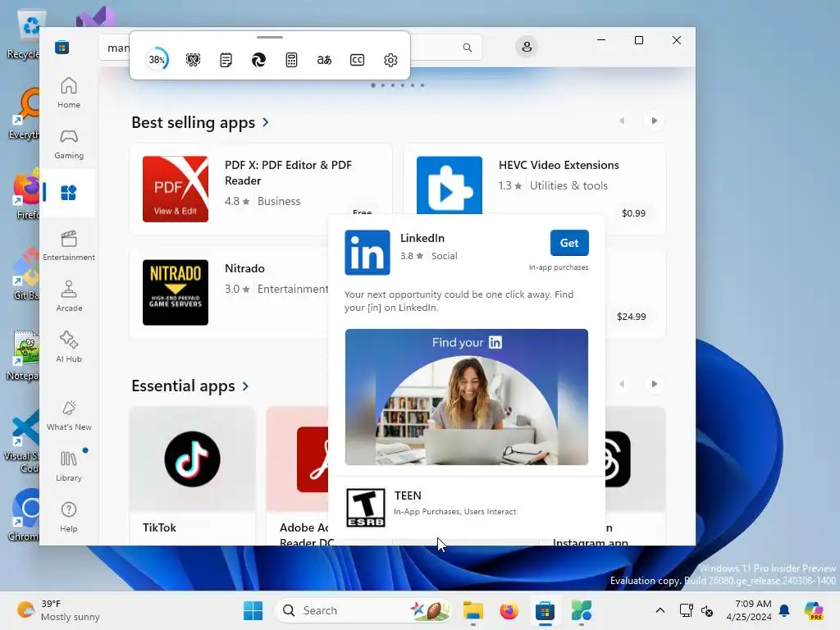
Task: Expand Best selling apps section chevron
Action: 266,123
